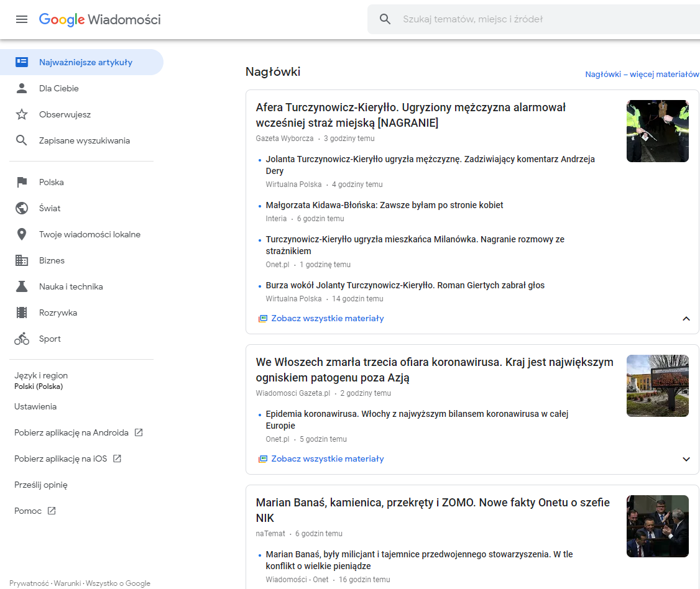
Task: Open Wszystko o Google footer link
Action: (118, 583)
